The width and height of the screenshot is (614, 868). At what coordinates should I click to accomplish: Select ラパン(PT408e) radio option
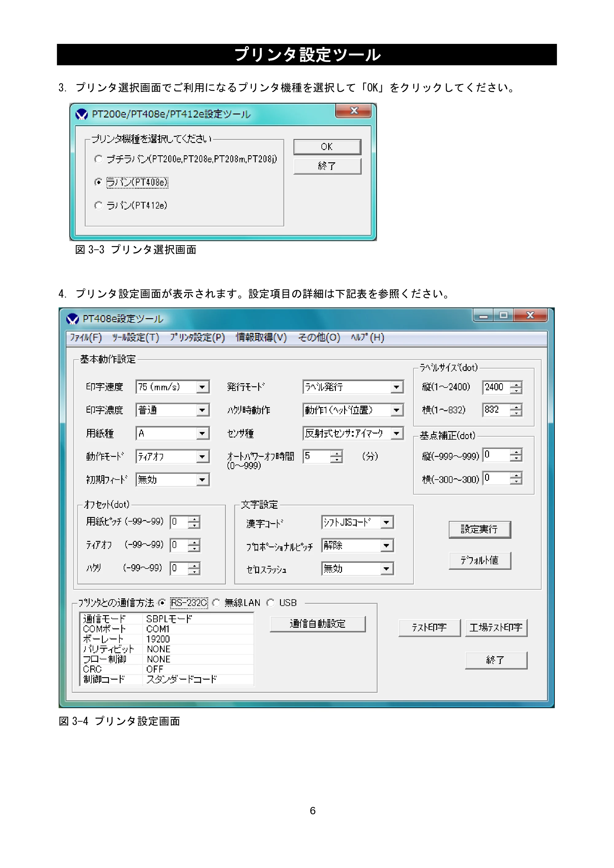pos(98,182)
